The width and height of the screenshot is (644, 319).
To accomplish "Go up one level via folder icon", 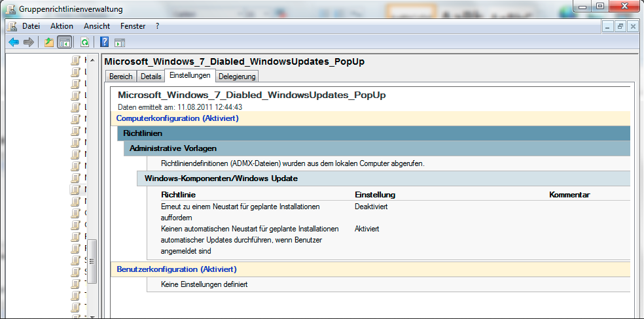I will tap(49, 42).
